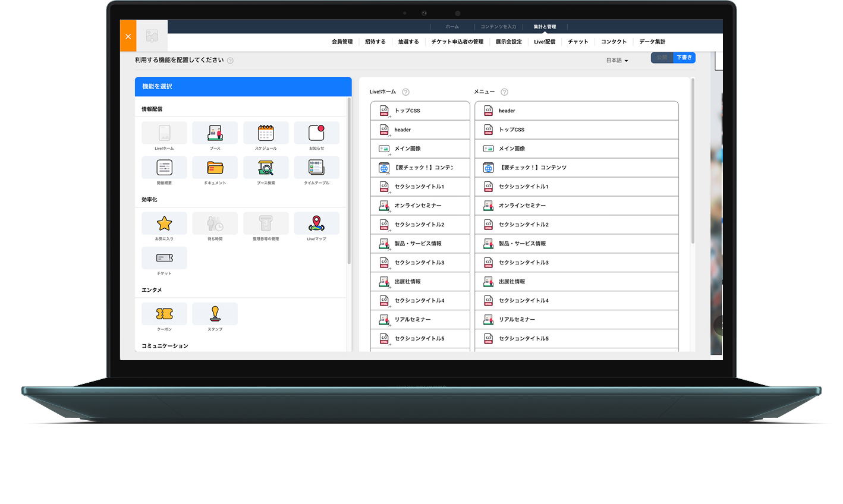The image size is (843, 504).
Task: Set status toggle to 下書き
Action: 684,58
